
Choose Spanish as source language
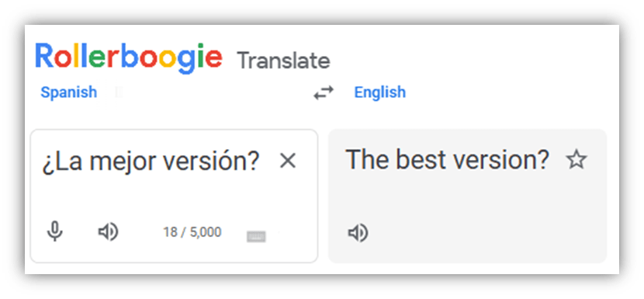(68, 92)
